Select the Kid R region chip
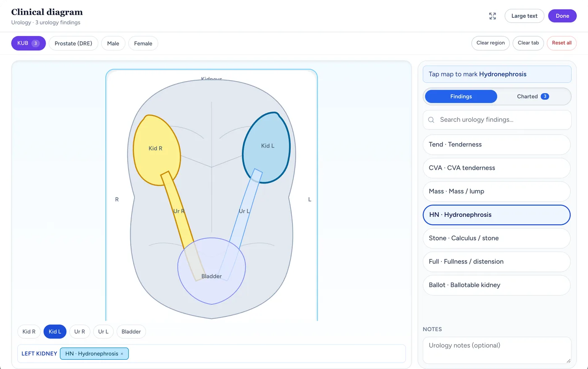The width and height of the screenshot is (588, 369). coord(29,332)
